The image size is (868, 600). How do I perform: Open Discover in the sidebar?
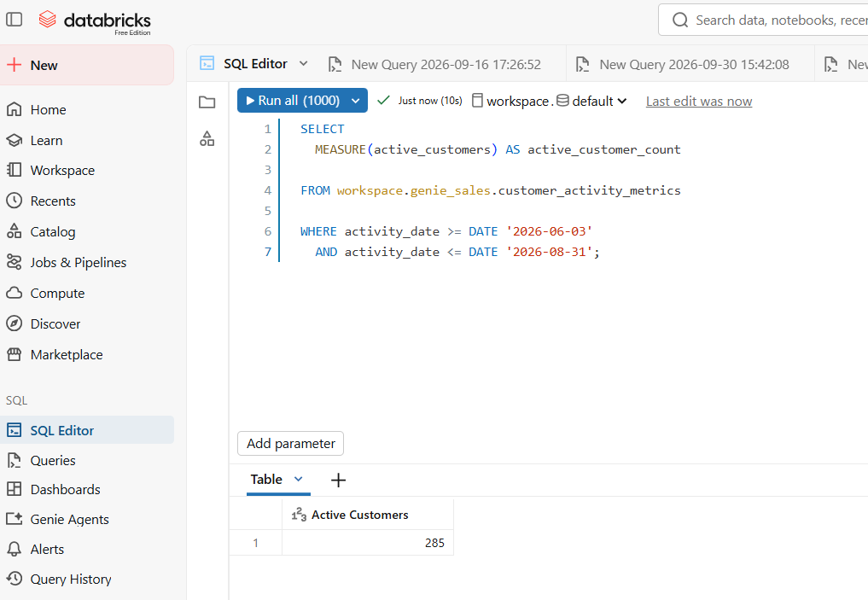tap(55, 323)
